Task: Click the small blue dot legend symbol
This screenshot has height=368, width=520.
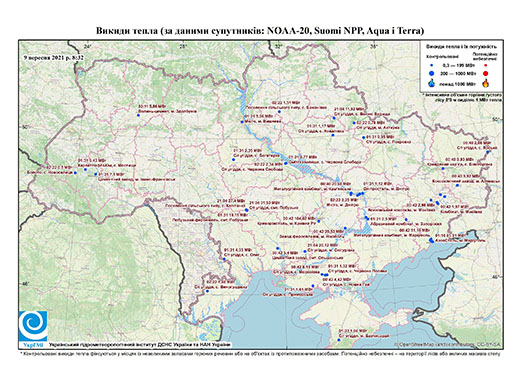Action: (x=432, y=66)
